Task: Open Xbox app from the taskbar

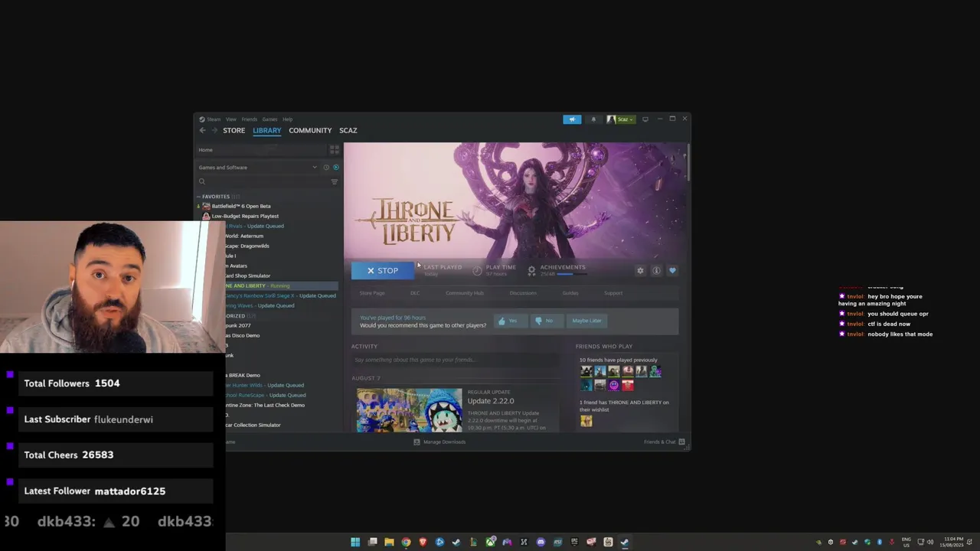Action: click(490, 542)
